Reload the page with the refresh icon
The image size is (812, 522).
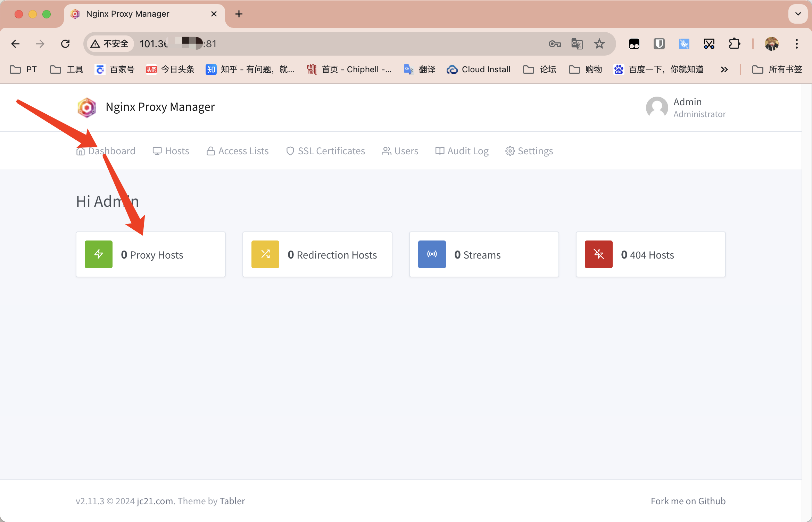pyautogui.click(x=65, y=44)
